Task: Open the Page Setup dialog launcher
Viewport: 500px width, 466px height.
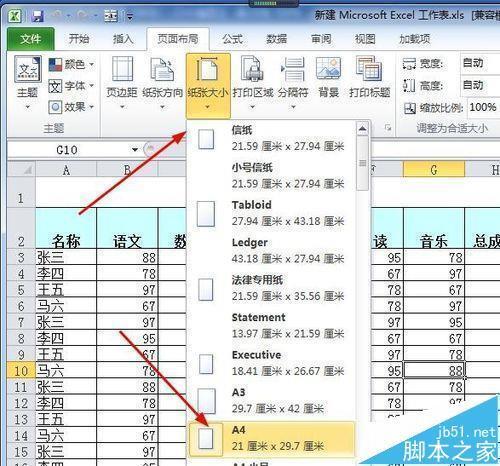Action: tap(388, 128)
